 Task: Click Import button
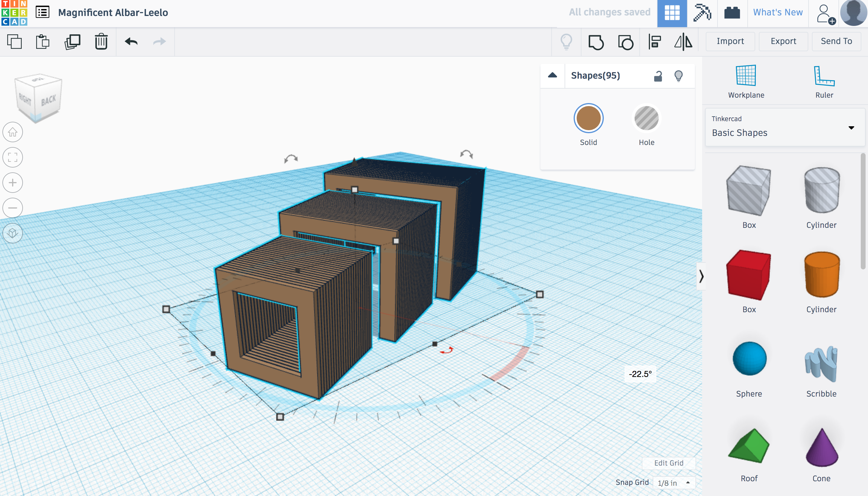click(730, 41)
